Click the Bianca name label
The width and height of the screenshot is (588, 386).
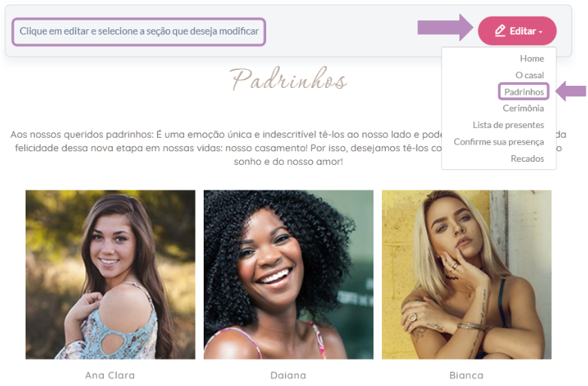[x=466, y=375]
